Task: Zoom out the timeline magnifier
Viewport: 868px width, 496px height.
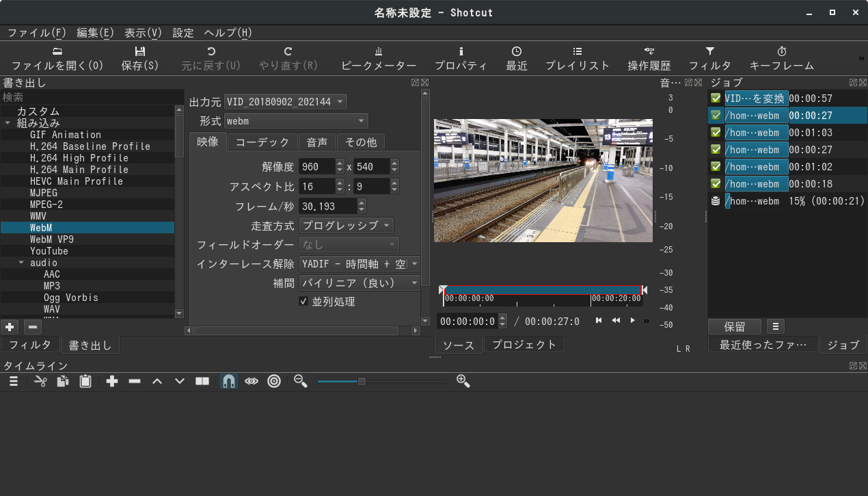Action: tap(300, 381)
